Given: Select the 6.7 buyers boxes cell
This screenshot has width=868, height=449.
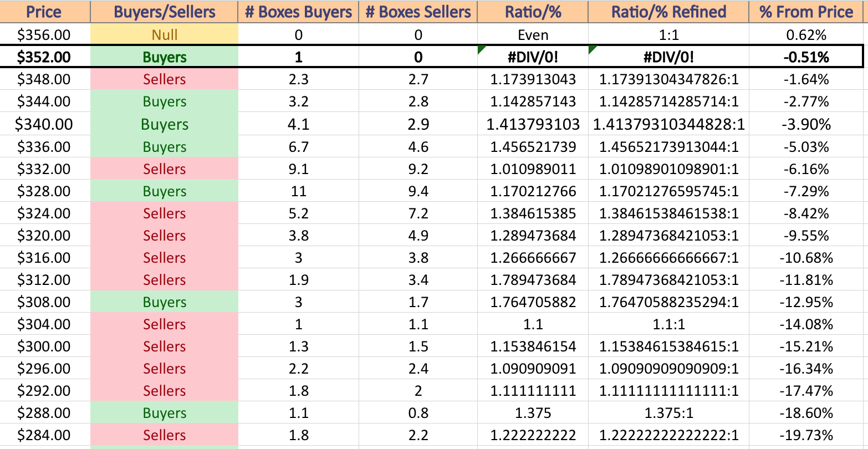Looking at the screenshot, I should tap(298, 147).
